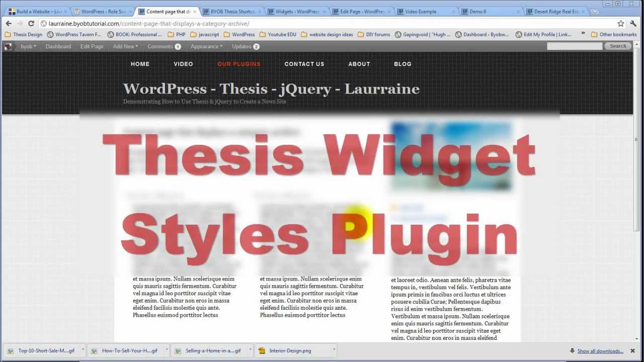Click the admin bar search input field
Viewport: 644px width, 362px height.
coord(575,46)
